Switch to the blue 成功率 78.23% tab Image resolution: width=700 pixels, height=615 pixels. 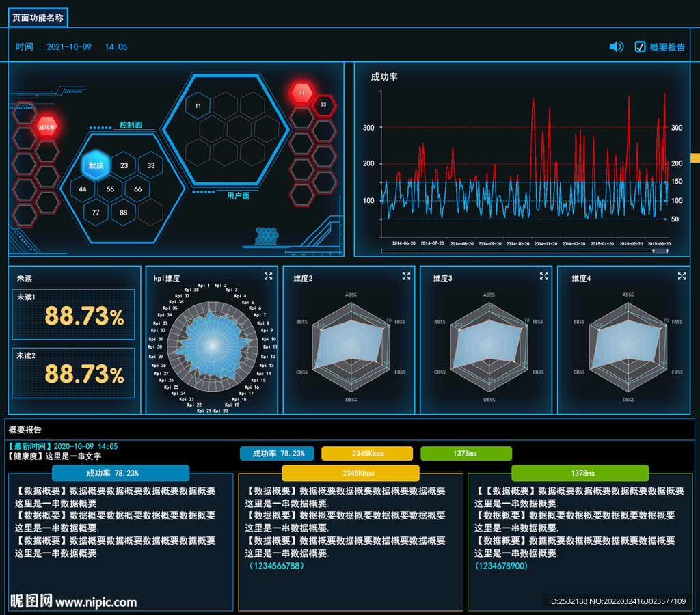coord(120,473)
